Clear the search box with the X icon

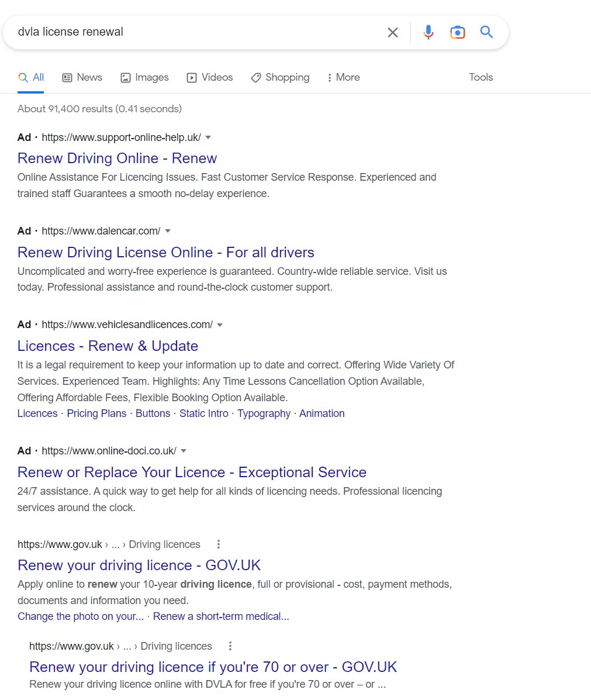(x=393, y=32)
